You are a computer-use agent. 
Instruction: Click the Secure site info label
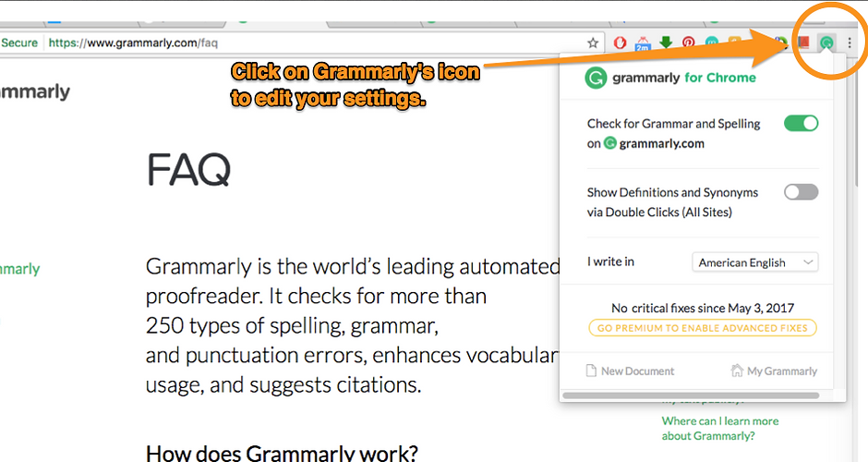tap(19, 43)
